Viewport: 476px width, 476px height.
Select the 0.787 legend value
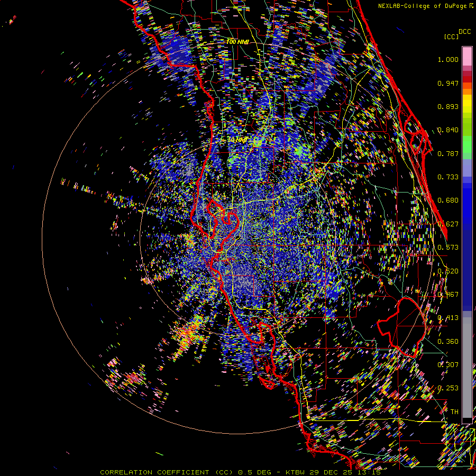coord(448,153)
